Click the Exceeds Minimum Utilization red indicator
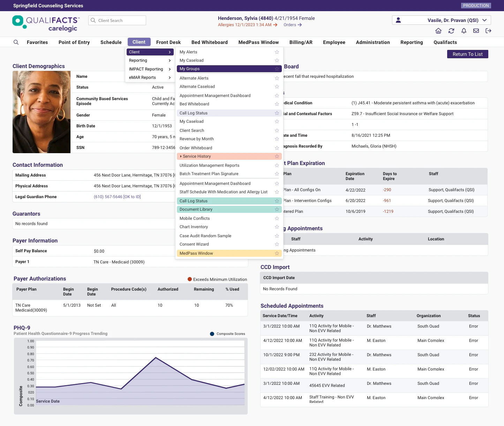504x426 pixels. [x=189, y=279]
